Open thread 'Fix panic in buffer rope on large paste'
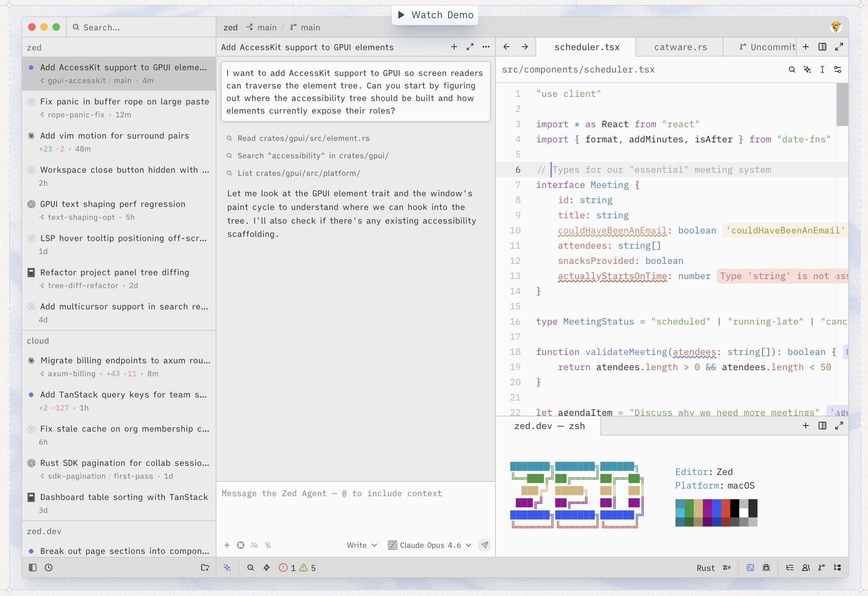 tap(119, 108)
